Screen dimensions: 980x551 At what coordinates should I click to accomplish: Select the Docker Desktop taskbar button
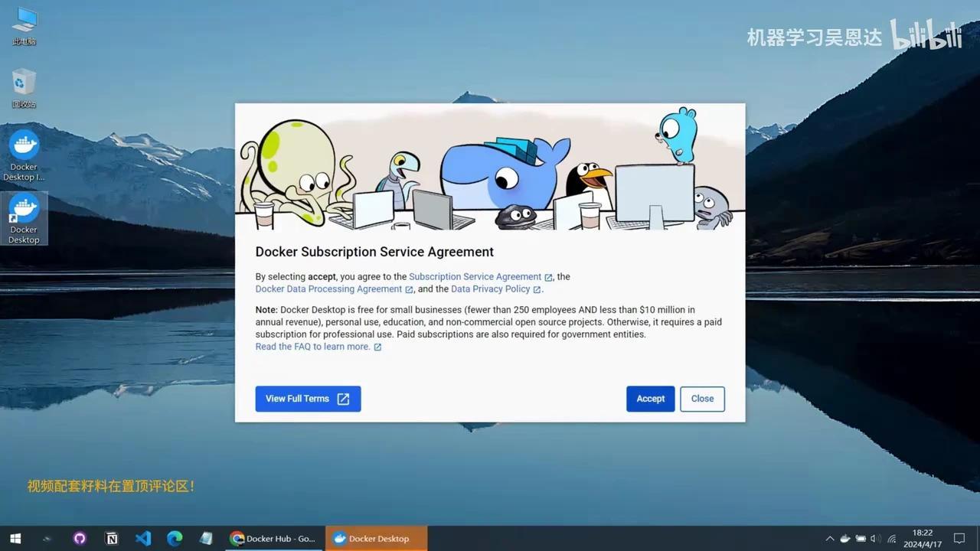pos(376,539)
